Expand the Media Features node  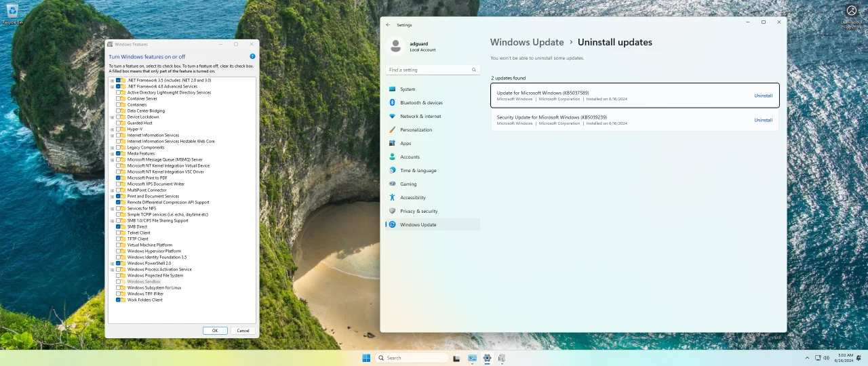coord(112,154)
